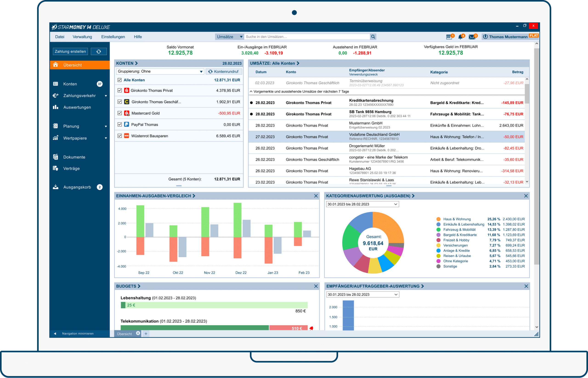The height and width of the screenshot is (378, 588).
Task: Click the search magnifier icon
Action: 373,36
